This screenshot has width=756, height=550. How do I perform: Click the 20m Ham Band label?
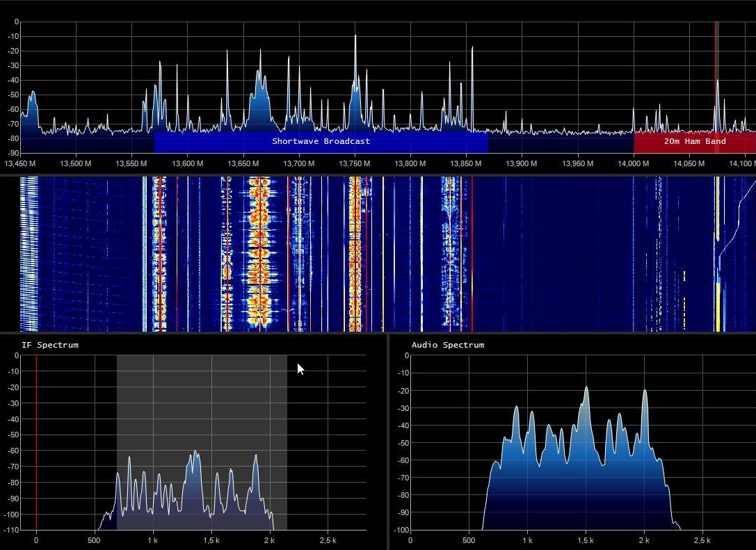[694, 141]
